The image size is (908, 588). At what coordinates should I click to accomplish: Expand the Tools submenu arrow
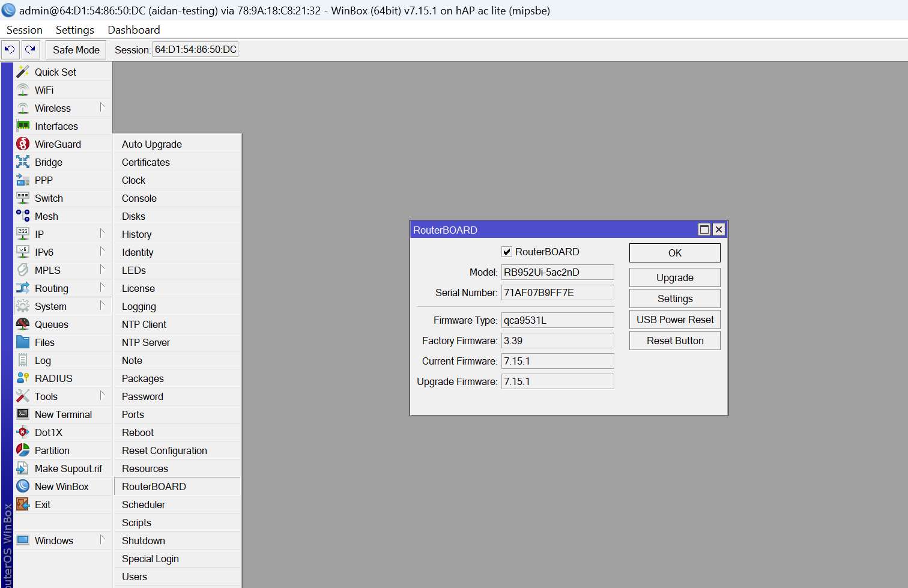(x=102, y=395)
